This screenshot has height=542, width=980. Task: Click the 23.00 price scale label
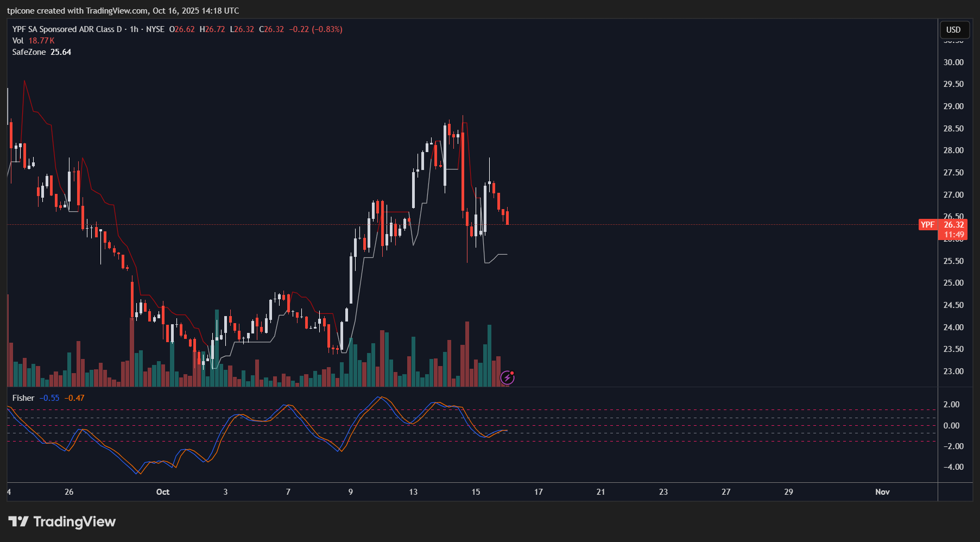point(953,371)
